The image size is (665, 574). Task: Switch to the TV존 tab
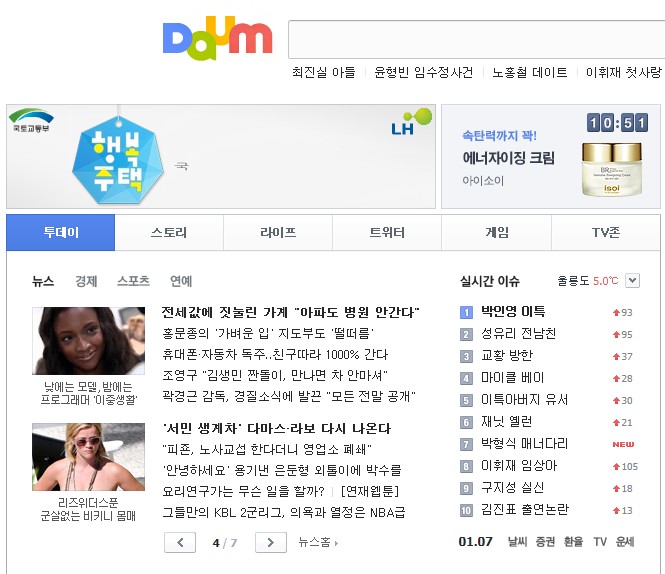[605, 232]
